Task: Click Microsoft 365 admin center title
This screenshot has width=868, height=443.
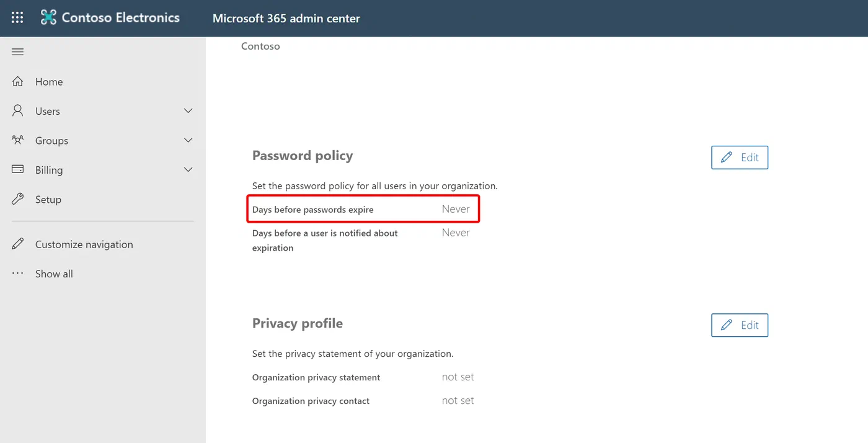Action: click(x=286, y=19)
